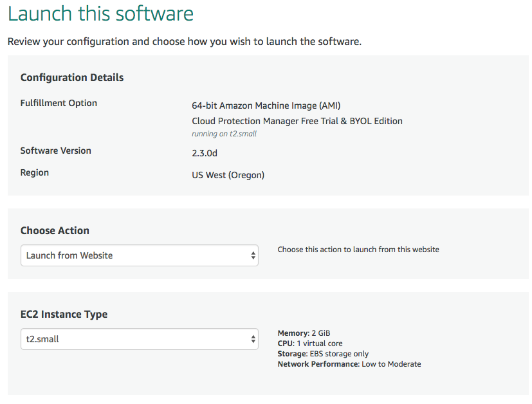Screen dimensions: 532x404
Task: Click the 'running on t2.small' note
Action: tap(225, 134)
